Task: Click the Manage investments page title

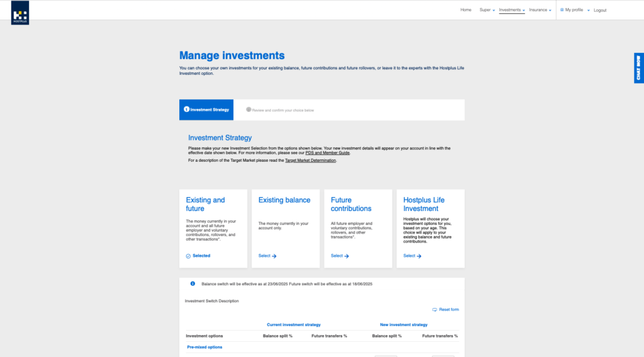Action: pos(231,55)
